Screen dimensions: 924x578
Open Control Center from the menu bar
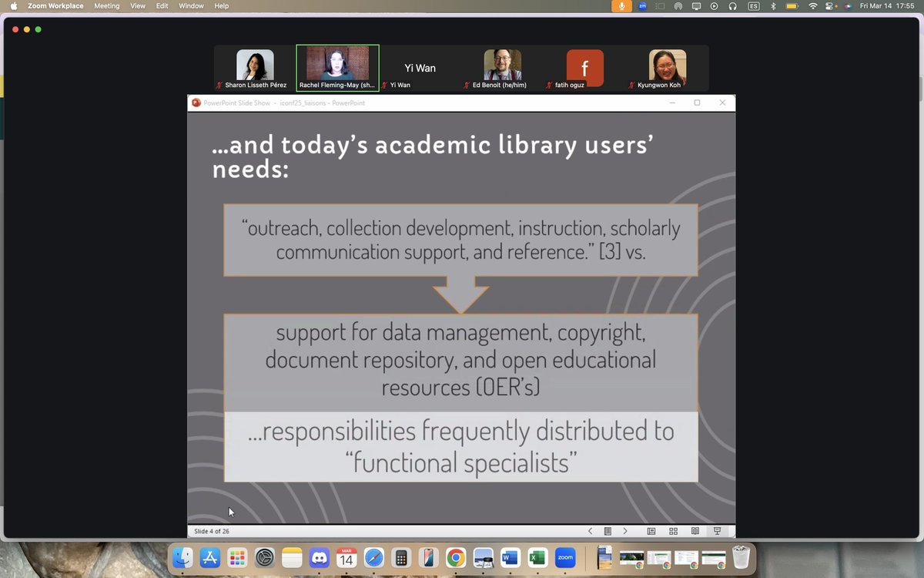click(x=831, y=6)
